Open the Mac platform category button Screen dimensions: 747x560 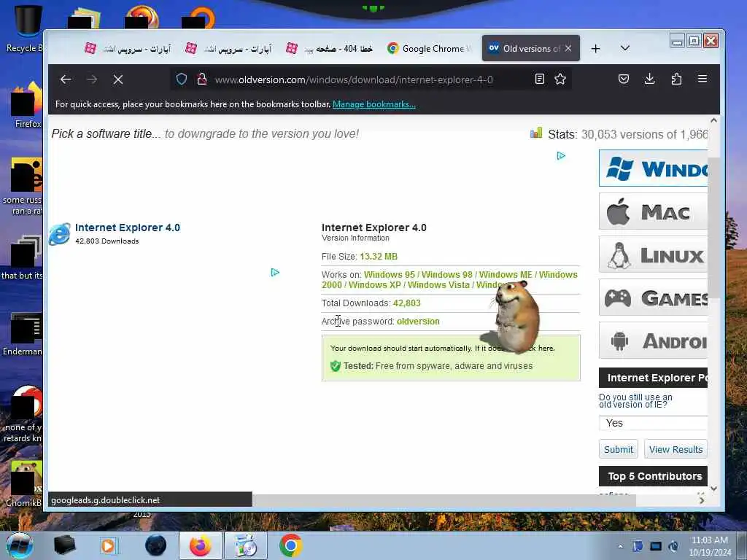point(653,211)
